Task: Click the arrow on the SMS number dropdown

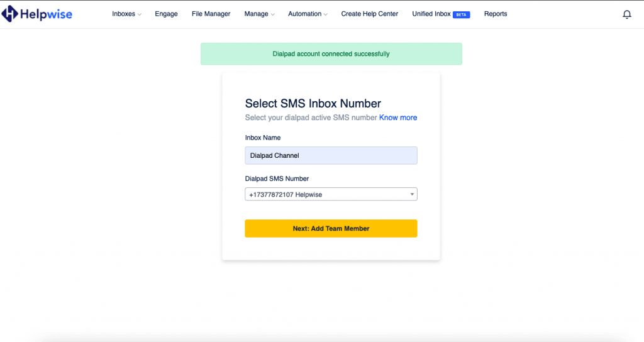Action: [412, 195]
